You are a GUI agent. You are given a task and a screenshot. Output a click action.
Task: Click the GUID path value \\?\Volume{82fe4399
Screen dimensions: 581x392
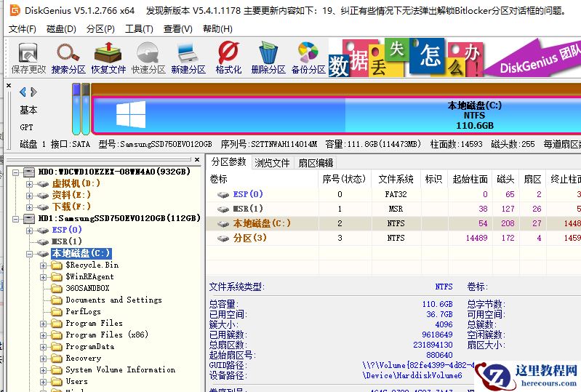click(418, 365)
